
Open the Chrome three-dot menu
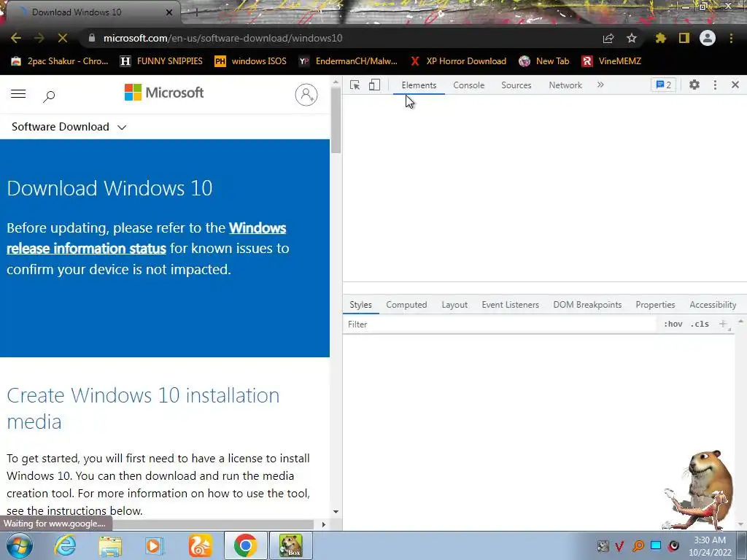[x=731, y=38]
